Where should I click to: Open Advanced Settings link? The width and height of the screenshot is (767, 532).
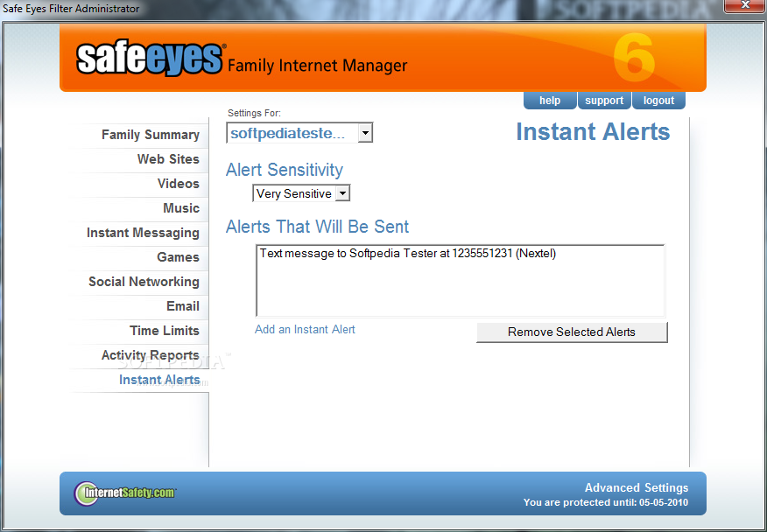click(x=637, y=488)
